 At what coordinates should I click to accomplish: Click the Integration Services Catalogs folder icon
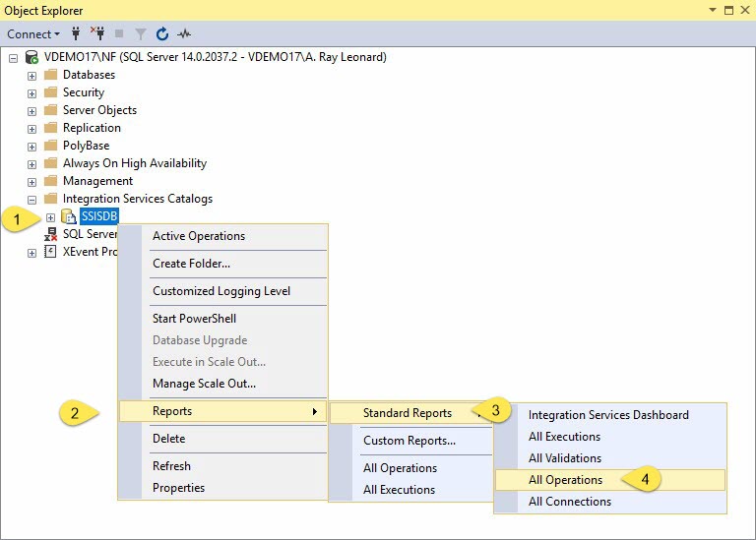[x=50, y=199]
